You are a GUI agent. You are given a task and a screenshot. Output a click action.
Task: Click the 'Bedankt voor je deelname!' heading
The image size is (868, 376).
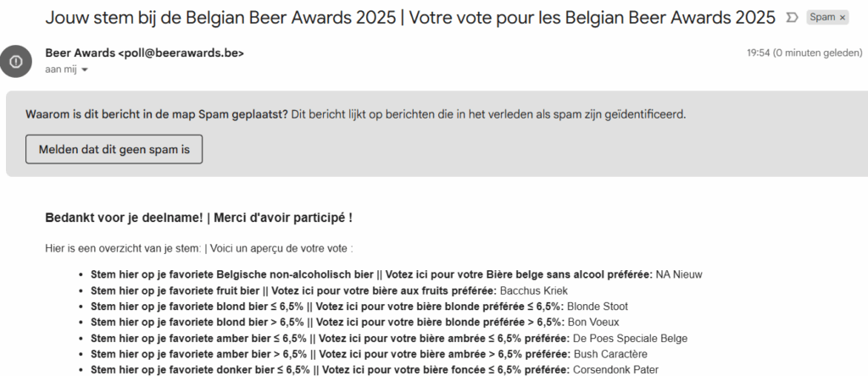[x=198, y=218]
